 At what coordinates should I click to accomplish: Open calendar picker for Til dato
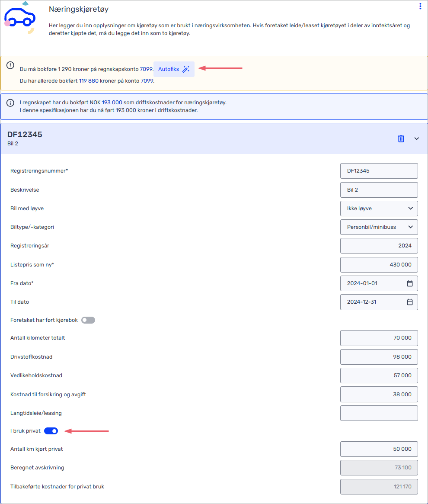[x=410, y=302]
